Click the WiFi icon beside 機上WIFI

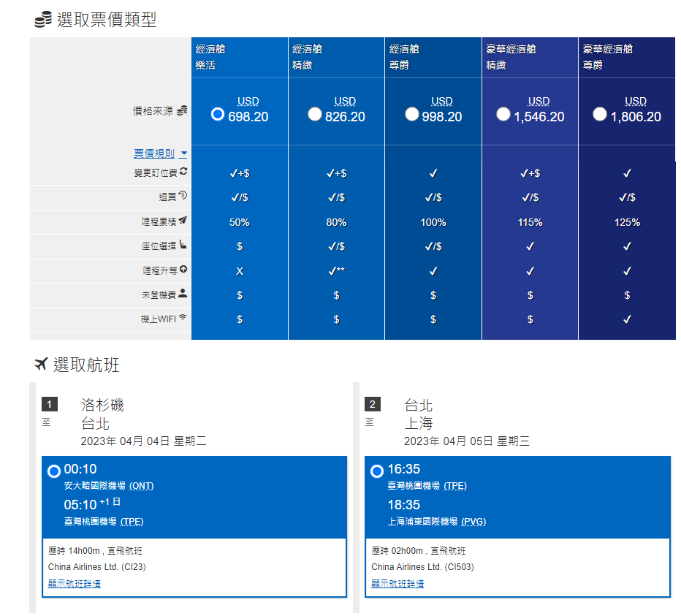183,318
